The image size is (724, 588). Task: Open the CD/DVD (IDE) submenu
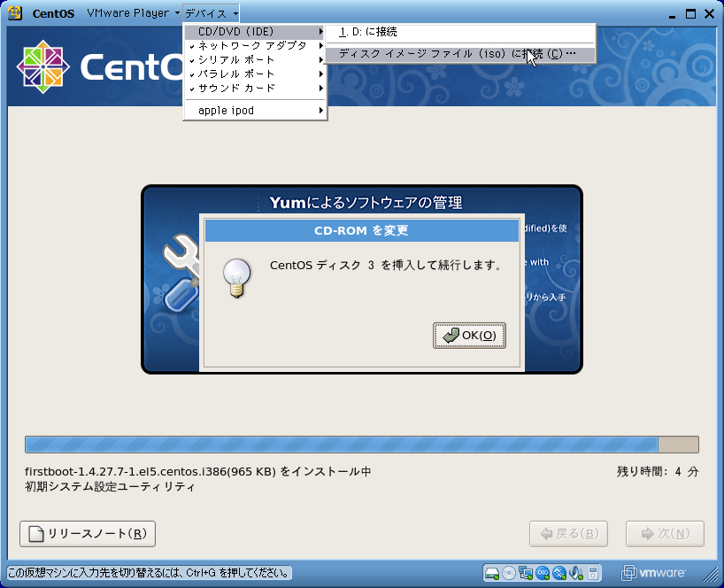point(255,32)
